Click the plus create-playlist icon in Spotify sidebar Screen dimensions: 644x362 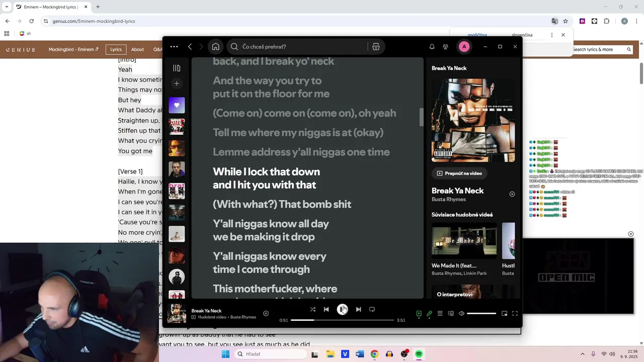177,83
